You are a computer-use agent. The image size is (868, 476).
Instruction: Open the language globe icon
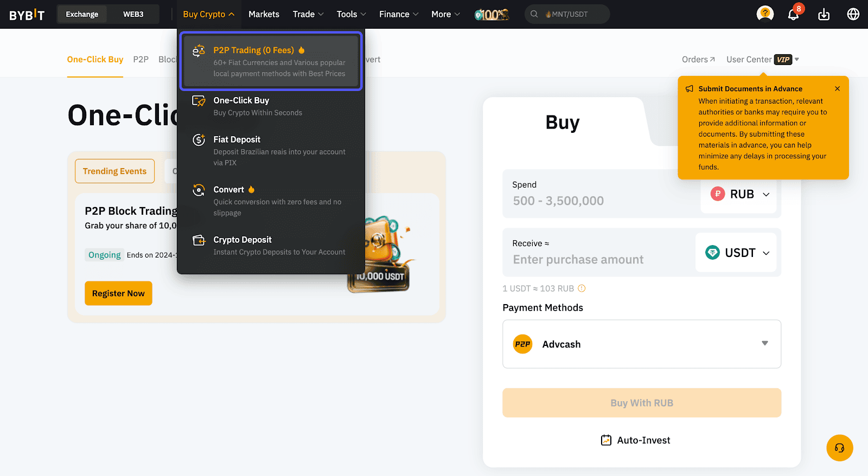(853, 15)
